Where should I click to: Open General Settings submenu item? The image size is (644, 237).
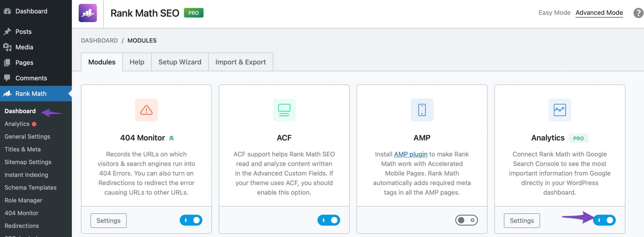point(27,137)
